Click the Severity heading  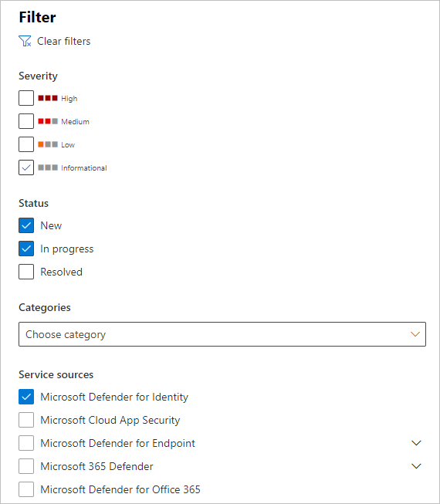(38, 76)
